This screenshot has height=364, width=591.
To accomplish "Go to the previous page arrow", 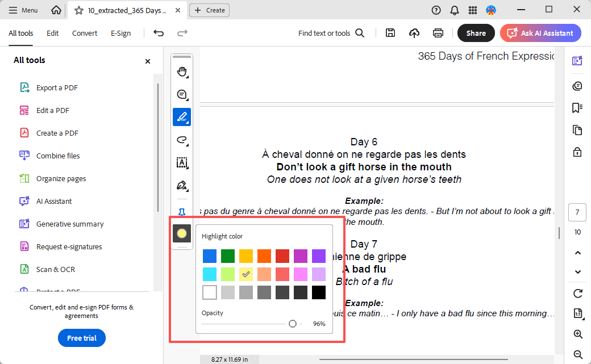I will click(x=578, y=253).
